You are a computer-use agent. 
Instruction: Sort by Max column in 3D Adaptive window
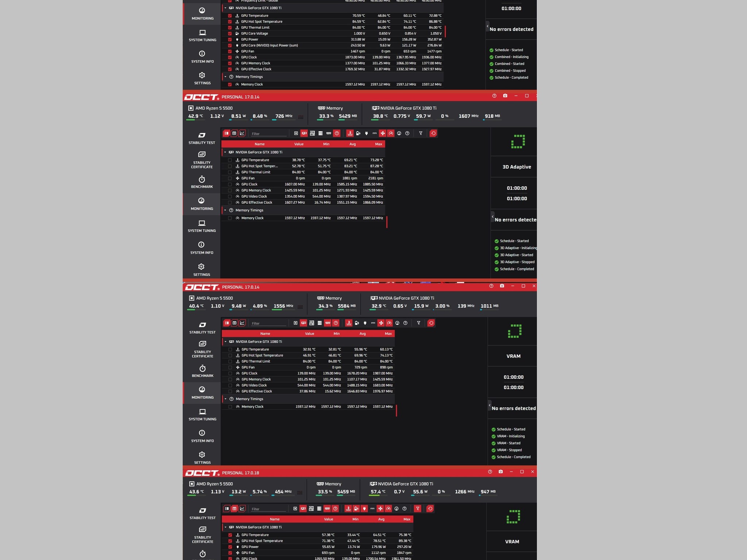click(379, 144)
